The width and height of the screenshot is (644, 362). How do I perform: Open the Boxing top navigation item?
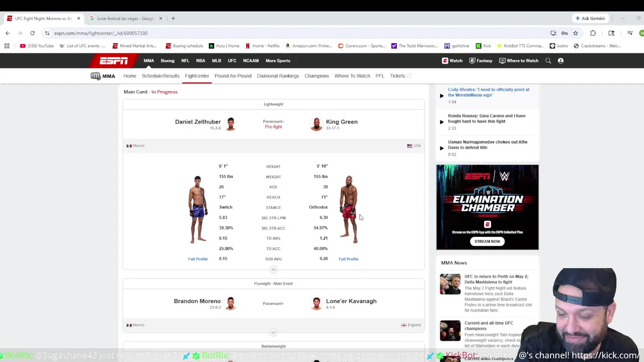[168, 61]
